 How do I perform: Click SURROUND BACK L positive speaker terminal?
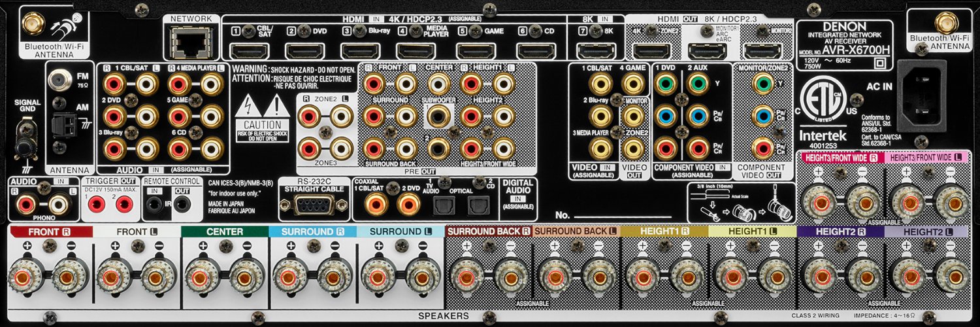pyautogui.click(x=555, y=277)
